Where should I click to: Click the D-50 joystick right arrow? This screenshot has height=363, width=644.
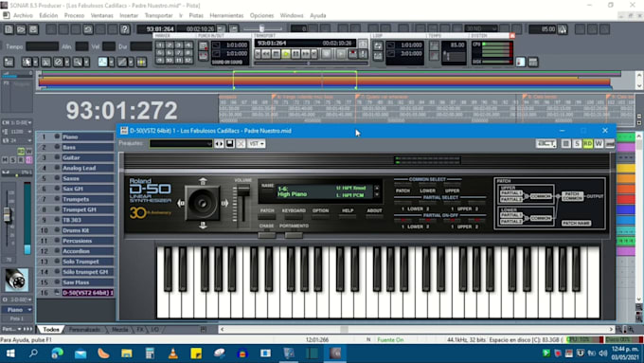[x=225, y=203]
